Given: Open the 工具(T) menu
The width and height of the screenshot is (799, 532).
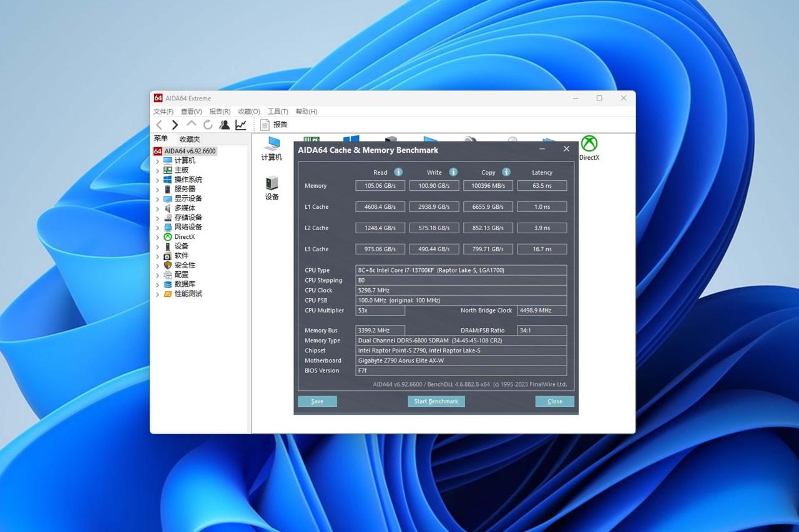Looking at the screenshot, I should [x=278, y=112].
